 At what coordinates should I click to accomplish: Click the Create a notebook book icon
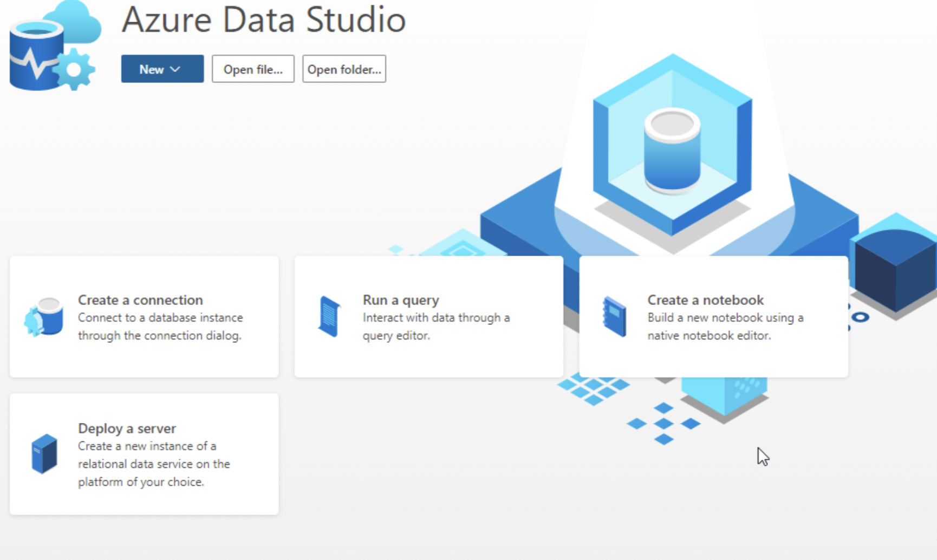pos(614,317)
